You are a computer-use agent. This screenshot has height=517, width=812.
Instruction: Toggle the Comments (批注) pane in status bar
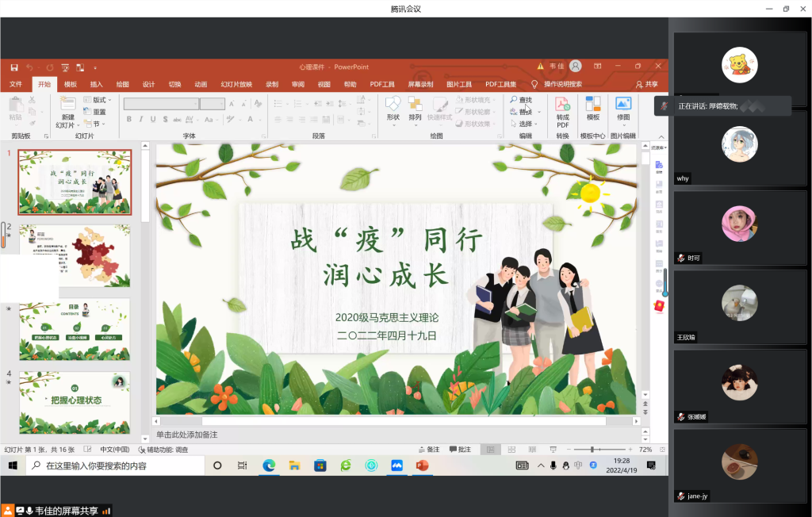(x=460, y=449)
